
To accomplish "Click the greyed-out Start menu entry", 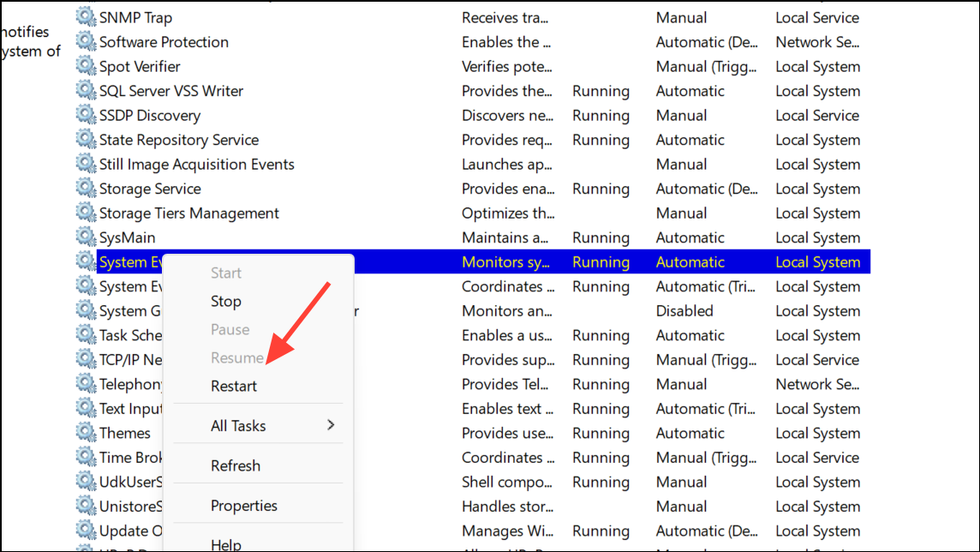I will click(225, 273).
